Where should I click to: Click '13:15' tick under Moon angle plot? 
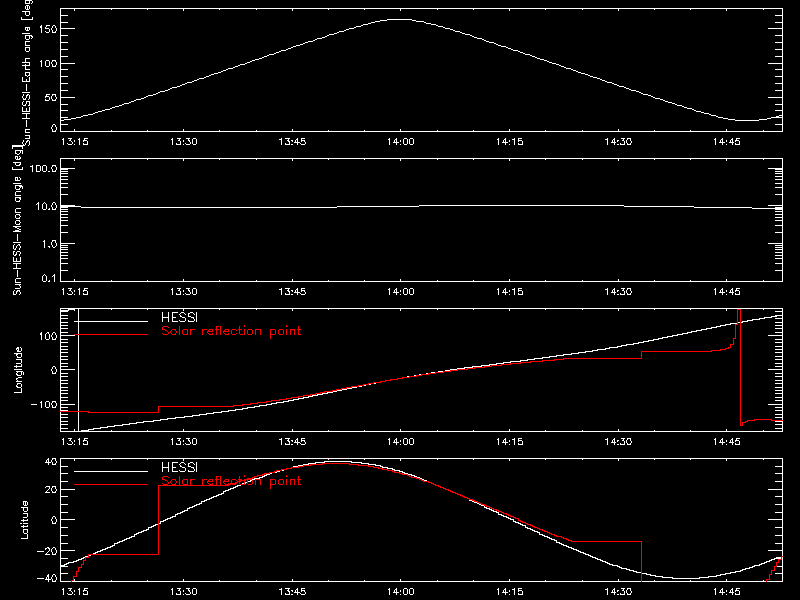point(74,292)
